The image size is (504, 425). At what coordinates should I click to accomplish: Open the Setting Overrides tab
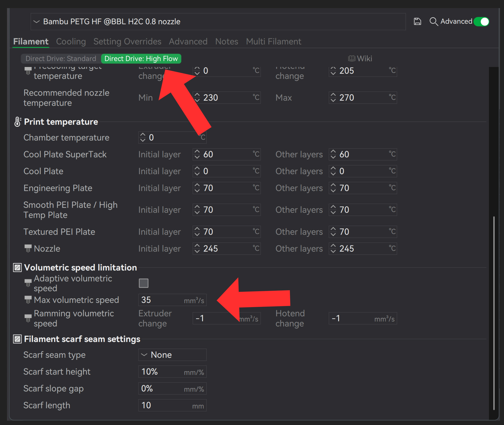127,41
